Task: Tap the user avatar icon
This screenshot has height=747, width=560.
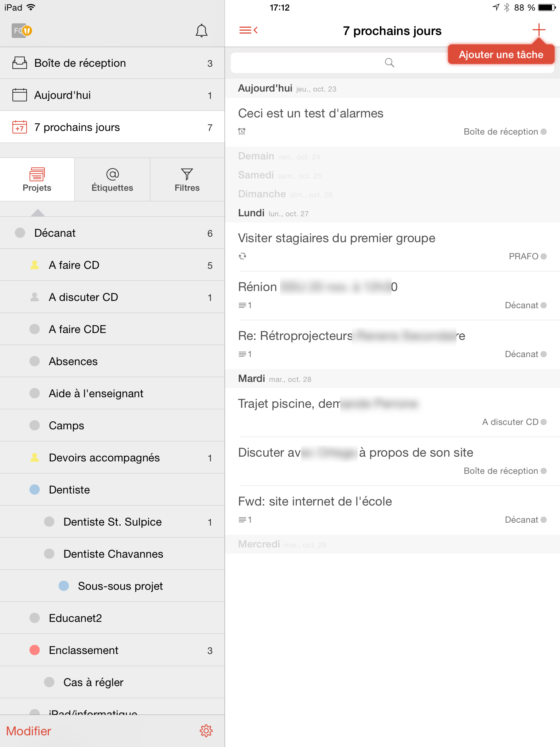Action: point(22,31)
